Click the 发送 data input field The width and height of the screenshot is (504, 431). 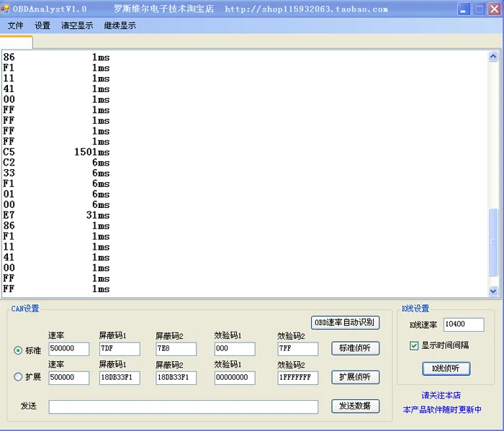pyautogui.click(x=184, y=407)
